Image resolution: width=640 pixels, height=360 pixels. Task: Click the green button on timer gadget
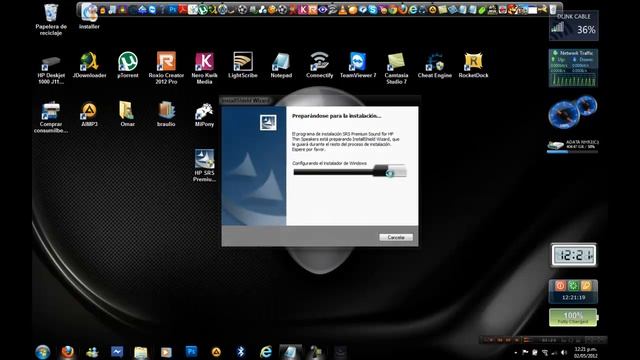573,286
